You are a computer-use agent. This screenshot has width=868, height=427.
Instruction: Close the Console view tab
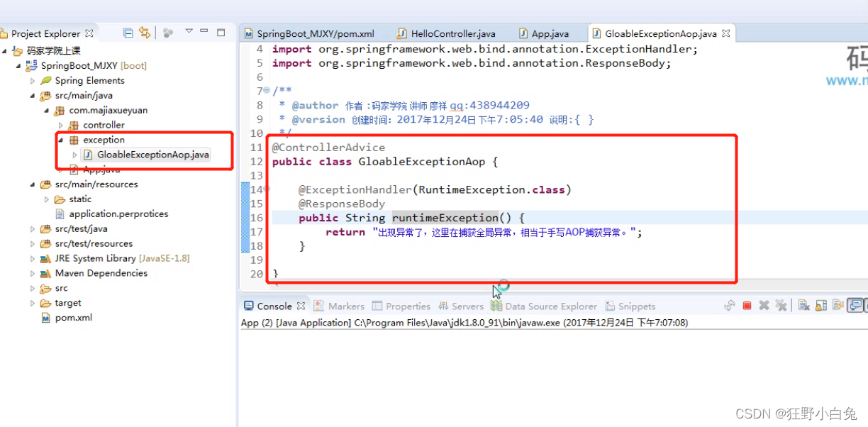[x=301, y=306]
